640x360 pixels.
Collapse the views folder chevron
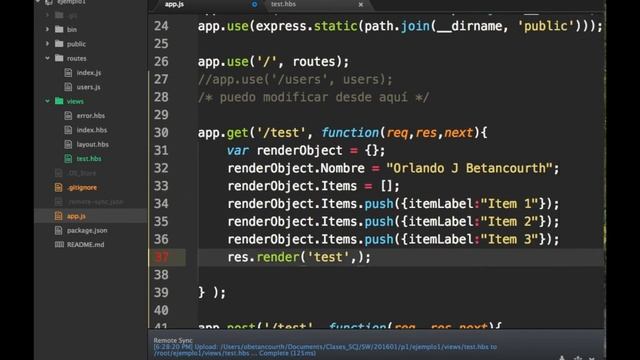[x=47, y=101]
